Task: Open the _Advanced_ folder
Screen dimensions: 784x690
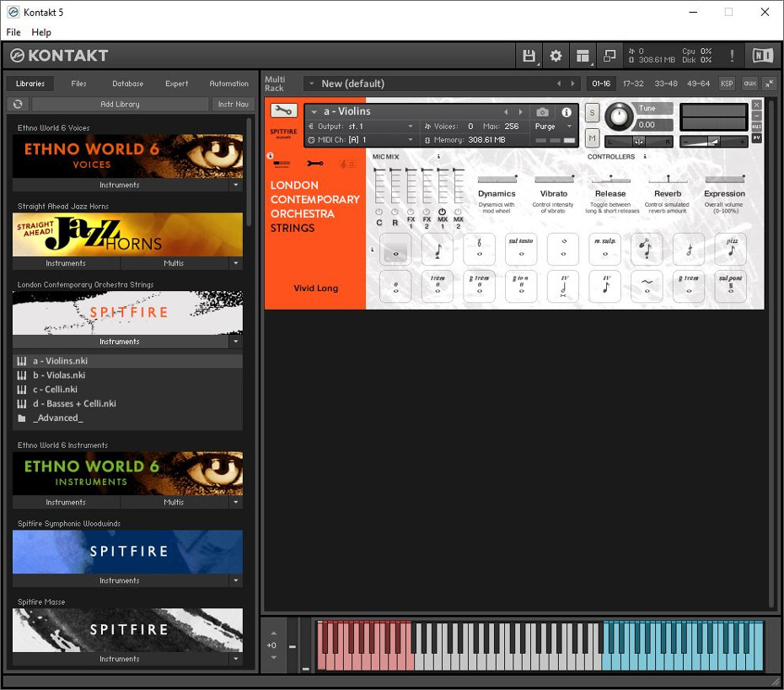Action: click(127, 418)
